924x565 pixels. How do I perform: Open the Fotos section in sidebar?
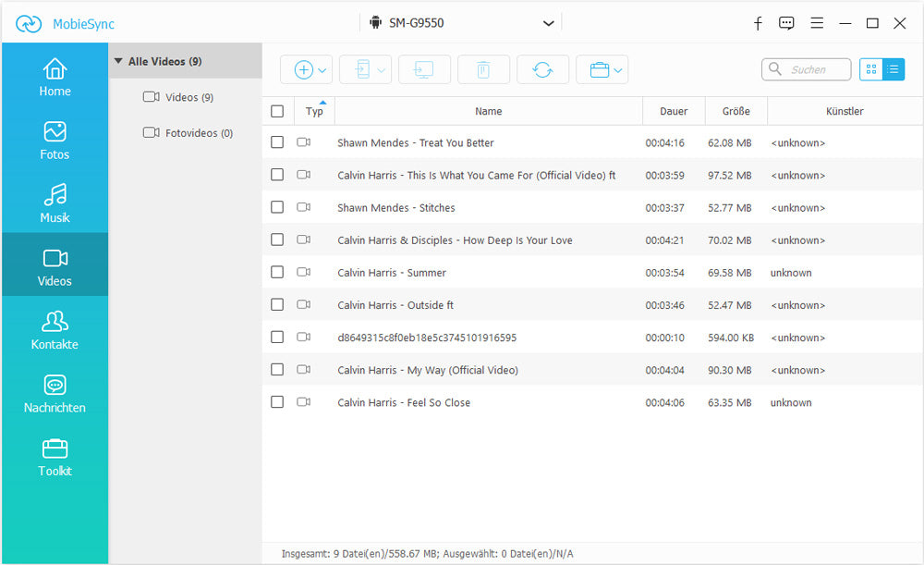pyautogui.click(x=55, y=141)
